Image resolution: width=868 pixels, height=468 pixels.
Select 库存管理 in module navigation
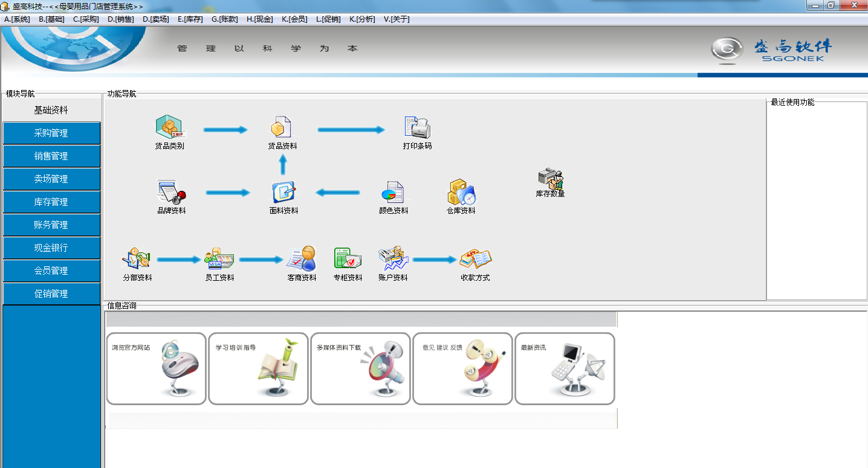pos(51,202)
